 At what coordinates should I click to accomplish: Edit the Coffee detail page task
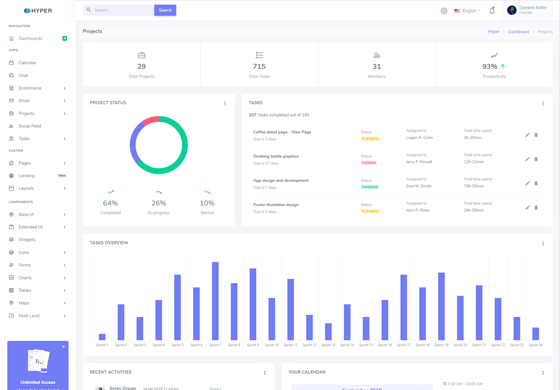point(528,135)
